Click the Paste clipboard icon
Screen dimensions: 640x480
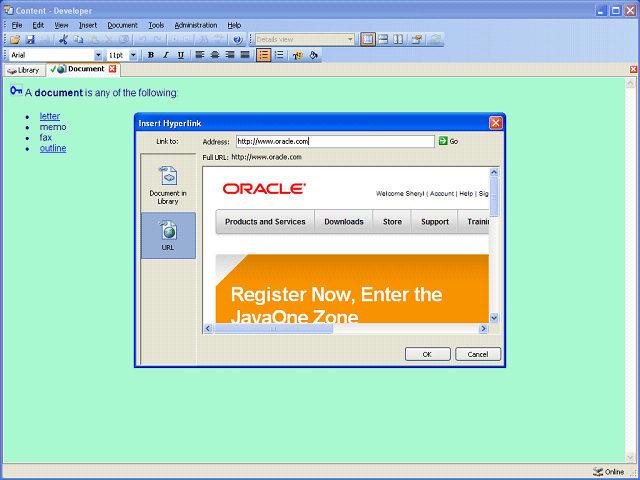tap(93, 40)
